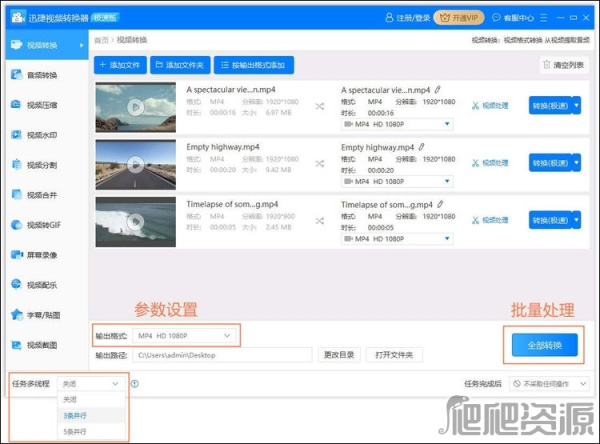Open 视频处理 scissors for Empty highway
This screenshot has width=600, height=444.
(490, 163)
